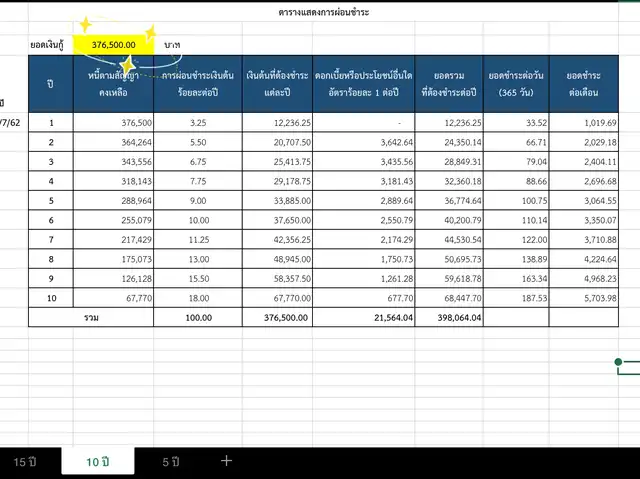This screenshot has height=479, width=640.
Task: Click the green selection handle dot
Action: coord(619,361)
